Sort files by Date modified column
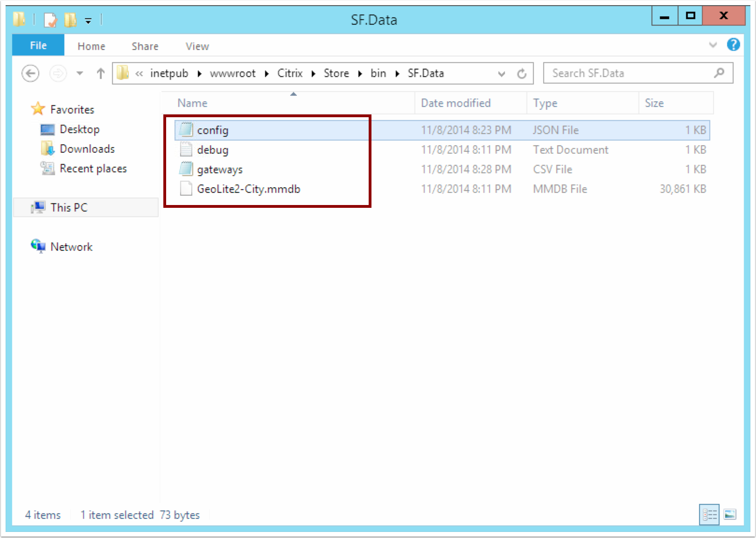Screen dimensions: 756x538 point(455,103)
